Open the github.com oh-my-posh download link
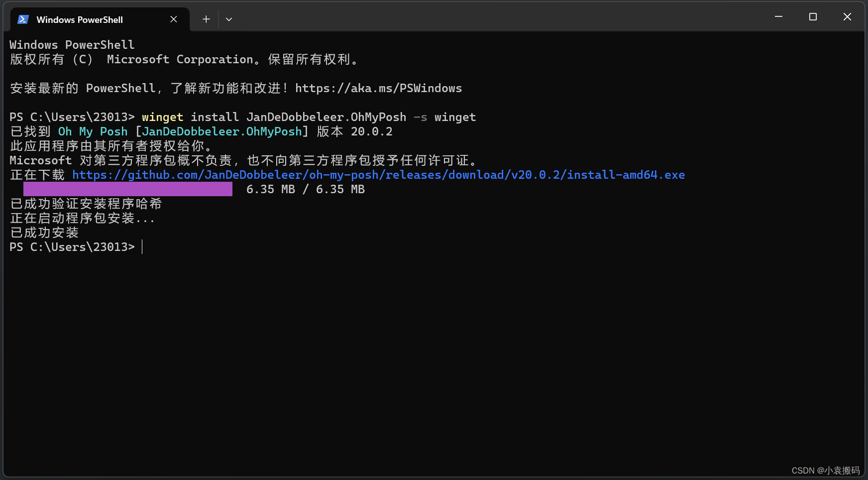 tap(378, 175)
